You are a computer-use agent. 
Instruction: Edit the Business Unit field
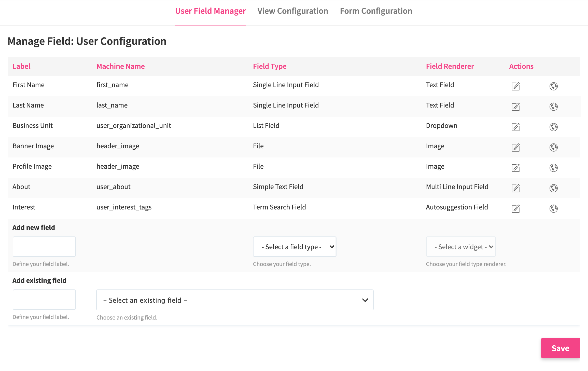tap(515, 127)
